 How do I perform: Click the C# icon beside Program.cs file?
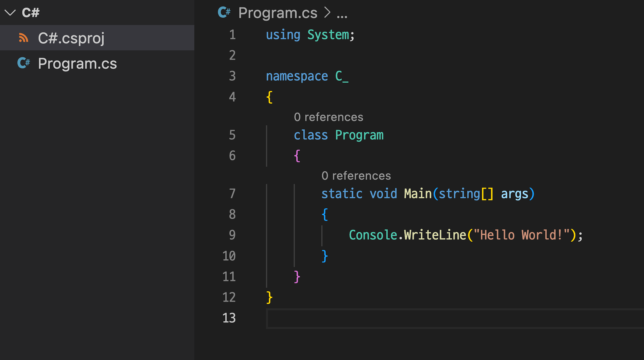pyautogui.click(x=24, y=63)
